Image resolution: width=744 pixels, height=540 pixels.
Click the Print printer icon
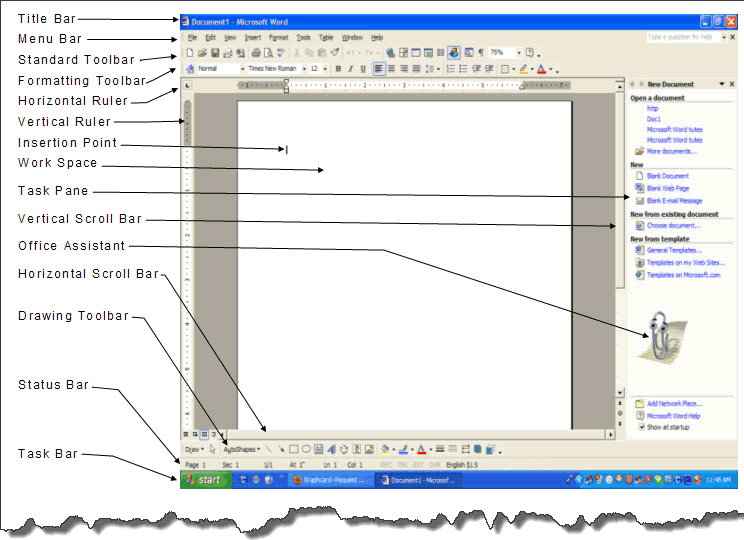pos(256,53)
